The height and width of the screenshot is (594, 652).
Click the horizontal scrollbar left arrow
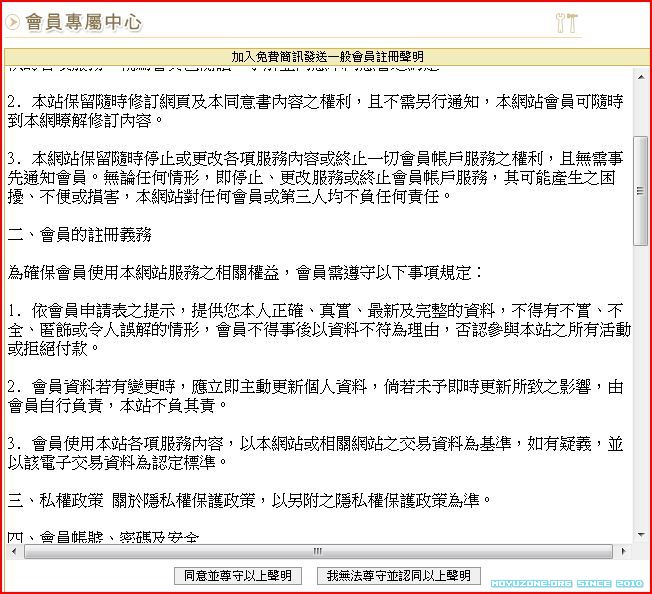coord(14,552)
